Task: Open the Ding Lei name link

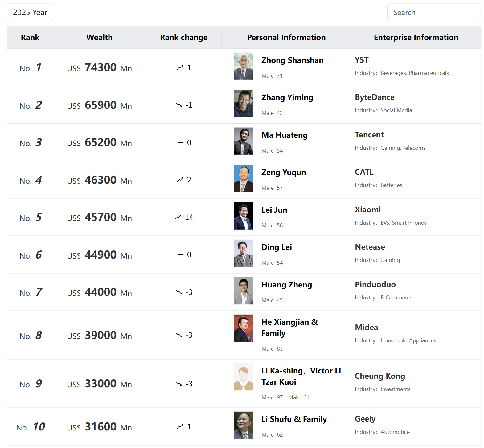Action: click(277, 247)
